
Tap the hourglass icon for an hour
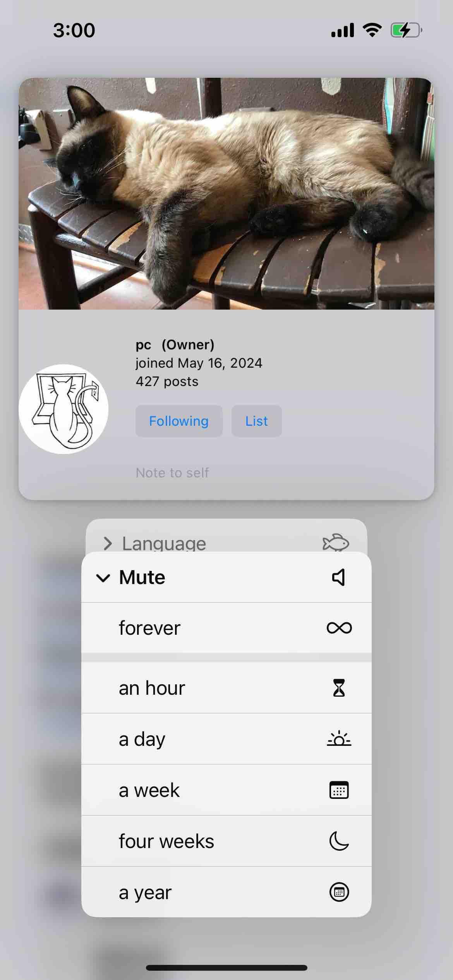click(x=339, y=688)
